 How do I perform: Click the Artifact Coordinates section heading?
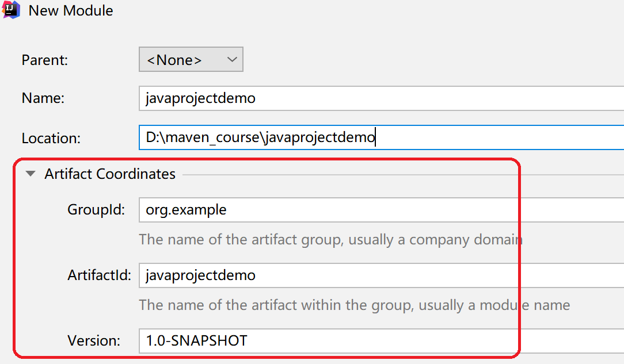point(110,174)
